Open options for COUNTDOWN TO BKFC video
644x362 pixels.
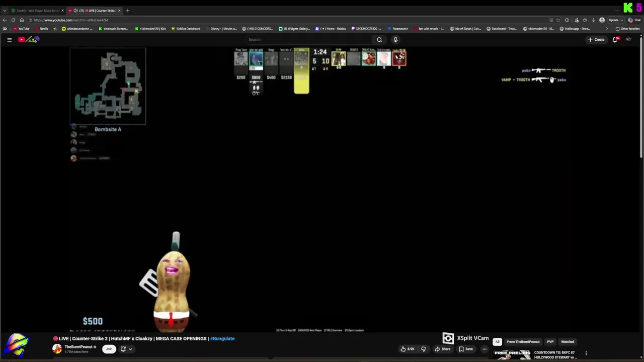(x=586, y=353)
